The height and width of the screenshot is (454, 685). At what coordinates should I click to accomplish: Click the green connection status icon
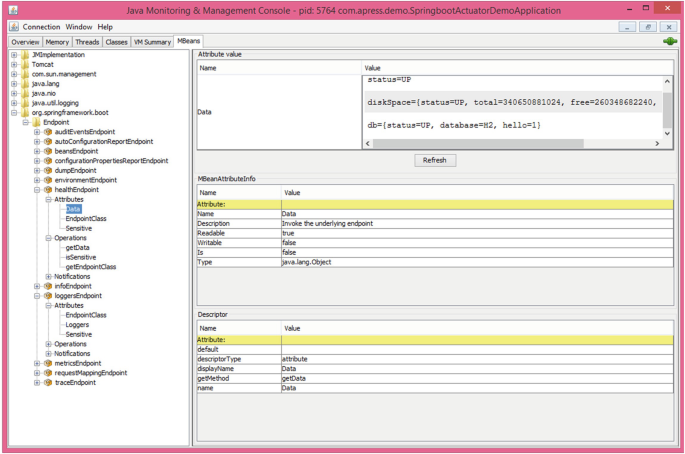point(669,42)
